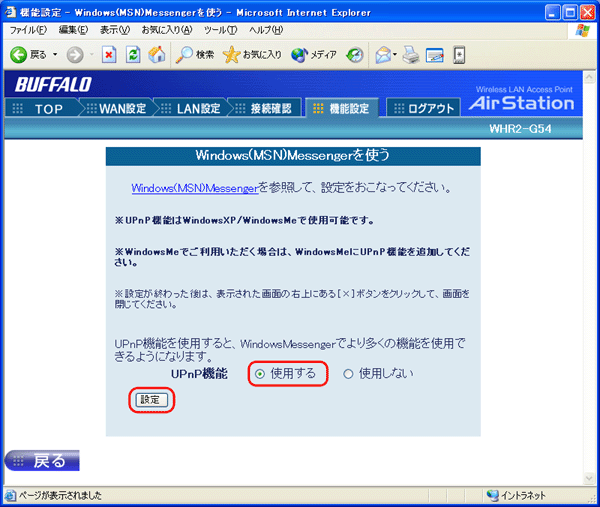Click the Windows flag throbber icon
The height and width of the screenshot is (507, 600).
(x=582, y=31)
